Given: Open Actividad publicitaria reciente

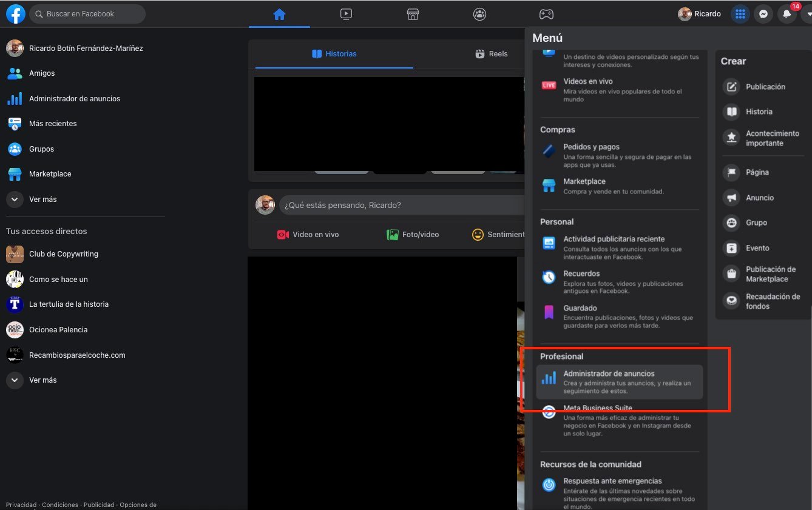Looking at the screenshot, I should [619, 248].
